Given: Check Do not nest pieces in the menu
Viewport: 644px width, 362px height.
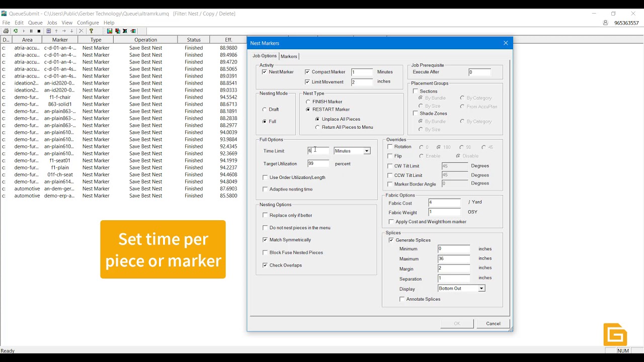Looking at the screenshot, I should 265,228.
